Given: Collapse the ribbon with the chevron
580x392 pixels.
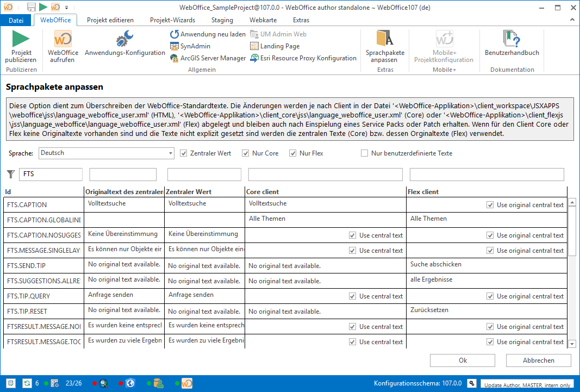Looking at the screenshot, I should pyautogui.click(x=572, y=20).
